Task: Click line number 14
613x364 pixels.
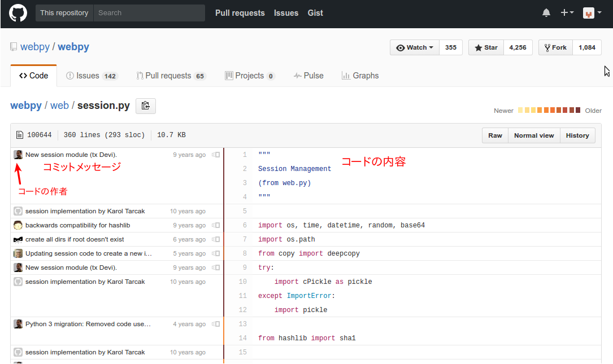Action: point(243,338)
